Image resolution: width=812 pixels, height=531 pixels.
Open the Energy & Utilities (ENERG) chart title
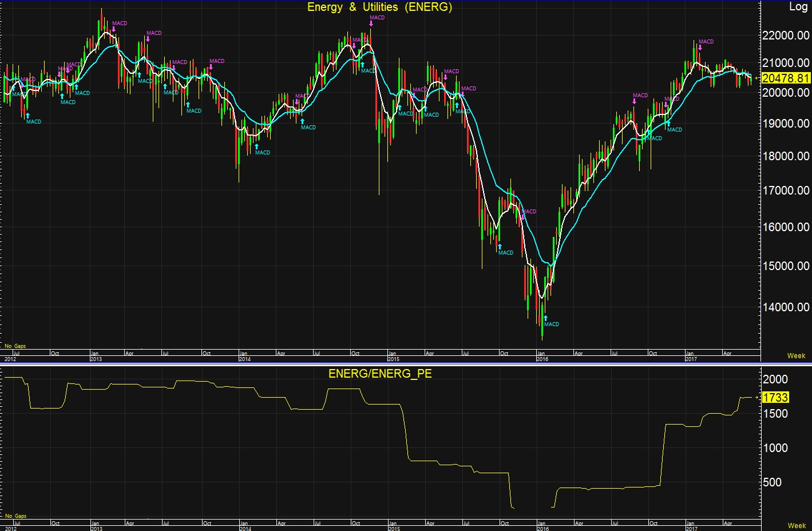379,7
